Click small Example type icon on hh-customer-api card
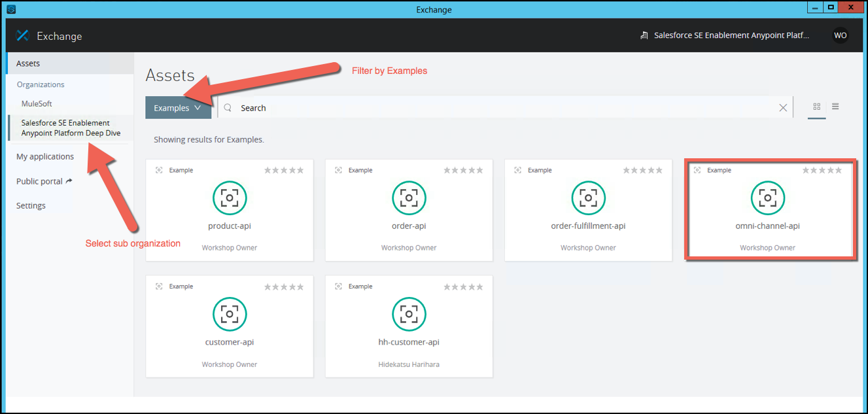The width and height of the screenshot is (868, 414). coord(338,286)
